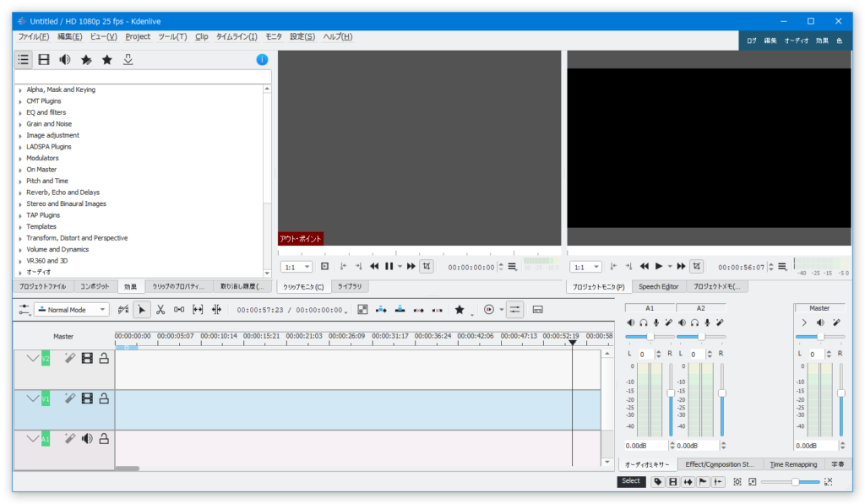Mute audio track A1 in timeline header
Image resolution: width=865 pixels, height=504 pixels.
pos(87,439)
